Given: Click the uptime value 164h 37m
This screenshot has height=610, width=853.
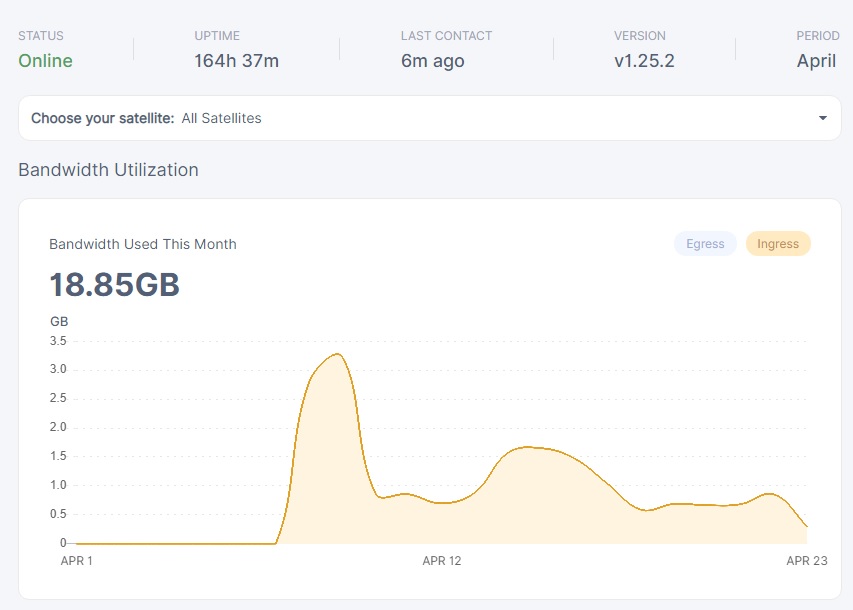Looking at the screenshot, I should (236, 61).
